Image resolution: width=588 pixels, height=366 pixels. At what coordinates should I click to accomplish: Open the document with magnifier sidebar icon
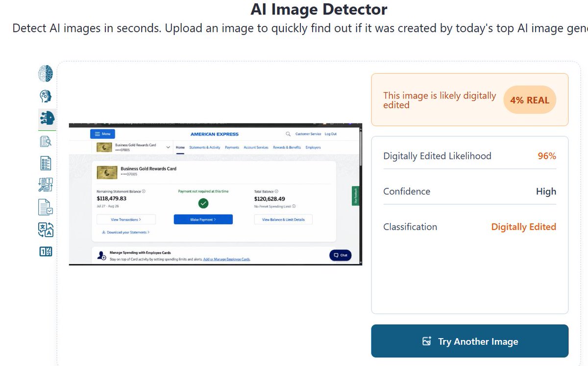46,142
